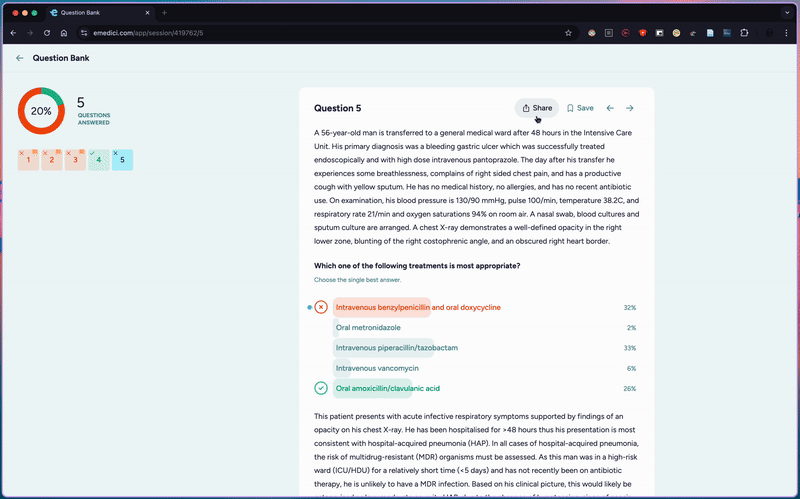Open new tab with plus button
Image resolution: width=800 pixels, height=499 pixels.
164,13
